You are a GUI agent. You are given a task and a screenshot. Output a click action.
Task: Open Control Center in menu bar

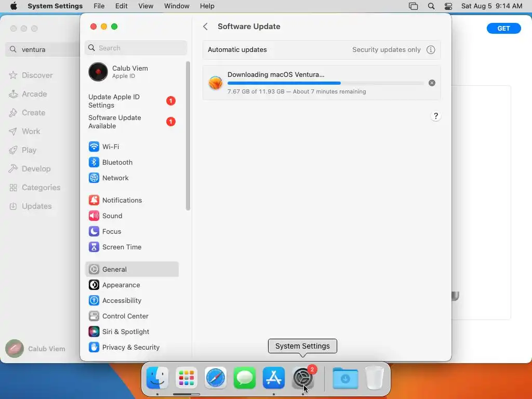tap(448, 6)
